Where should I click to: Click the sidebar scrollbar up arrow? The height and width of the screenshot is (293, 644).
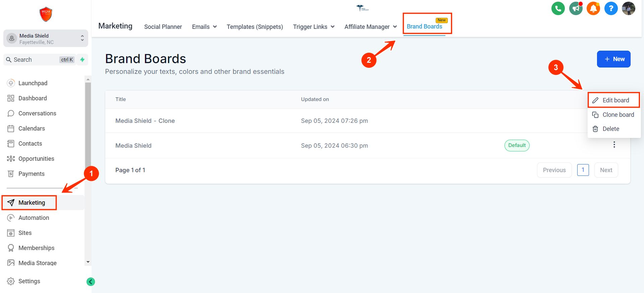coord(88,80)
